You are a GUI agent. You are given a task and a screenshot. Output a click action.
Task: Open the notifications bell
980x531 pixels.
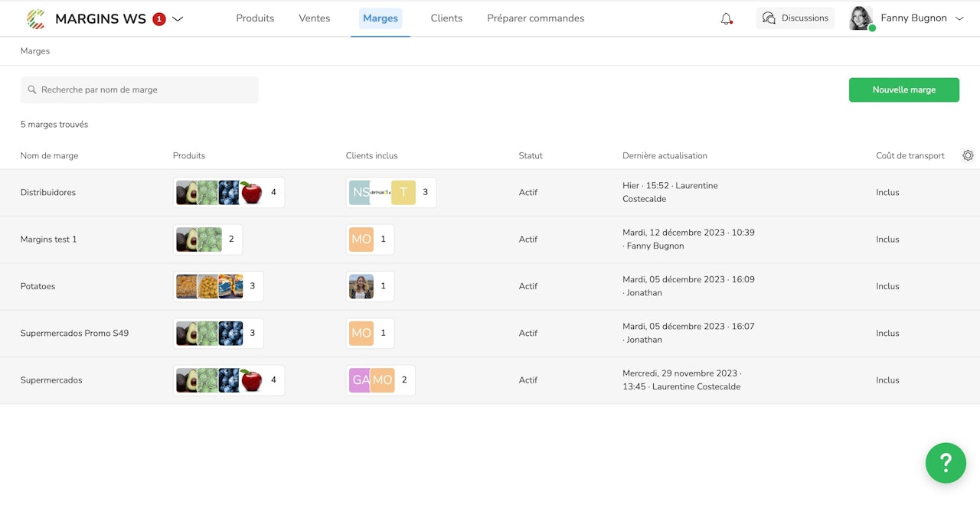726,18
